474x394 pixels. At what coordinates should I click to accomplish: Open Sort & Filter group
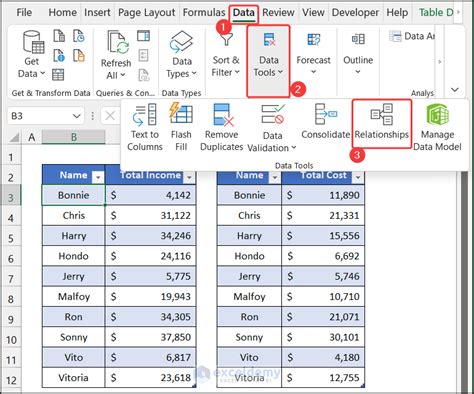[226, 54]
